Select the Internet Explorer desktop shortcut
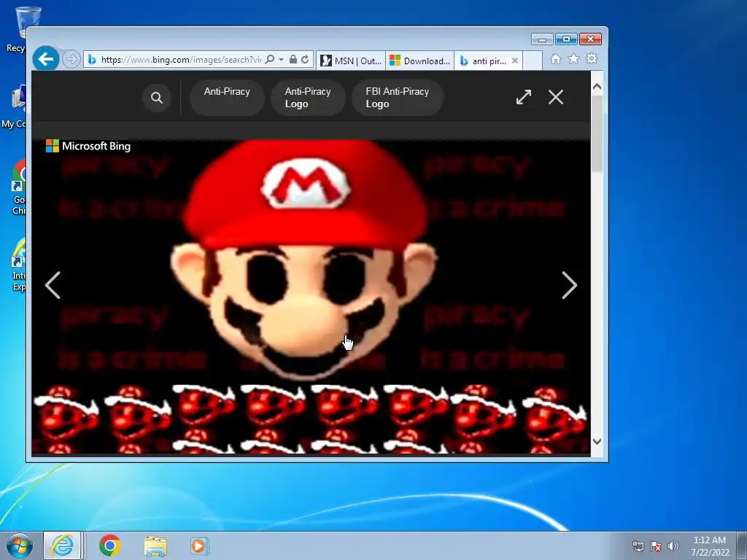Viewport: 747px width, 560px height. (x=18, y=264)
